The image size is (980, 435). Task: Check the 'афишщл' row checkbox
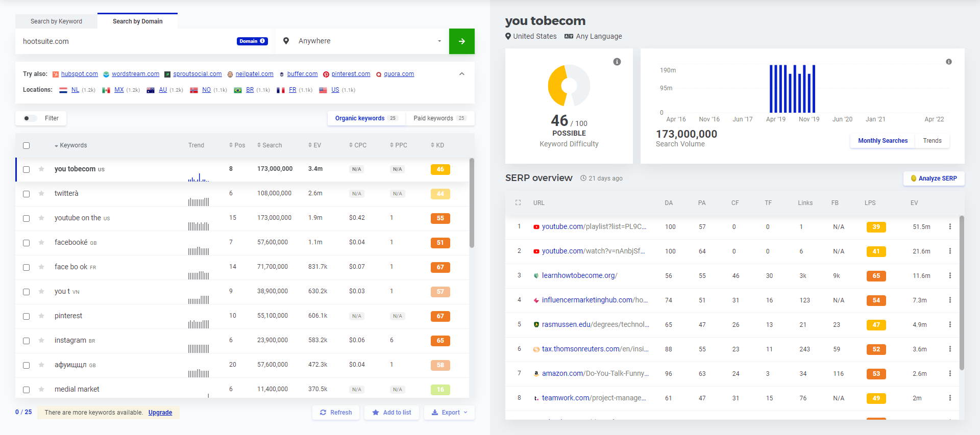pos(27,365)
